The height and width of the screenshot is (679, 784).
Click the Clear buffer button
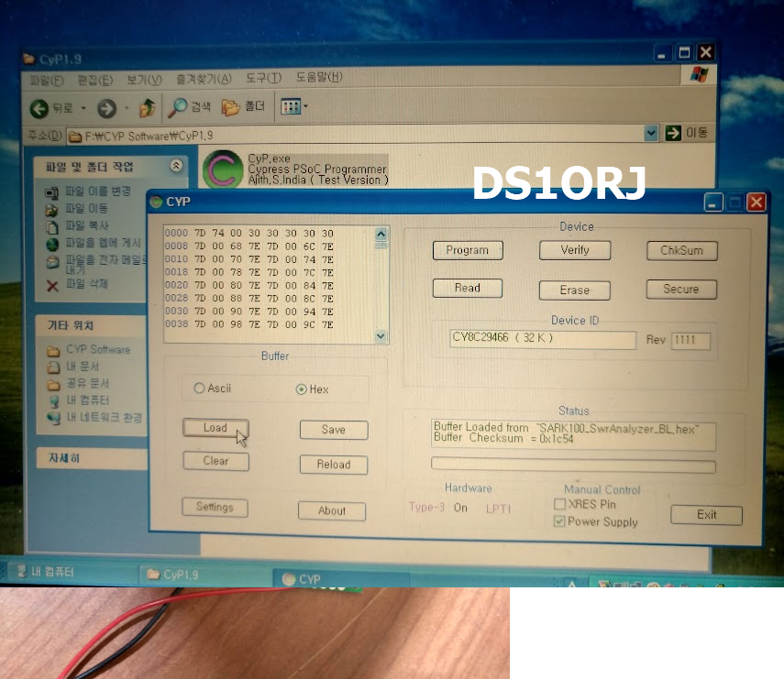coord(215,461)
